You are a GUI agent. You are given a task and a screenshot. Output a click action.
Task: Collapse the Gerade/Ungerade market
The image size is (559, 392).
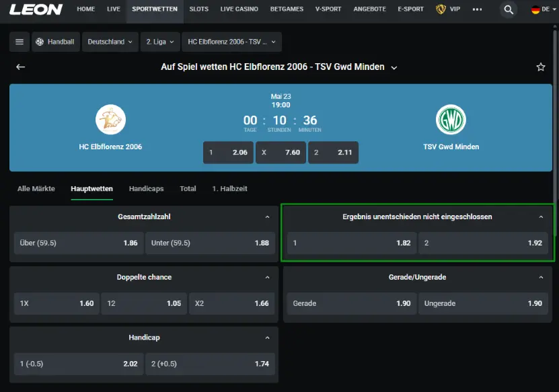click(x=541, y=277)
